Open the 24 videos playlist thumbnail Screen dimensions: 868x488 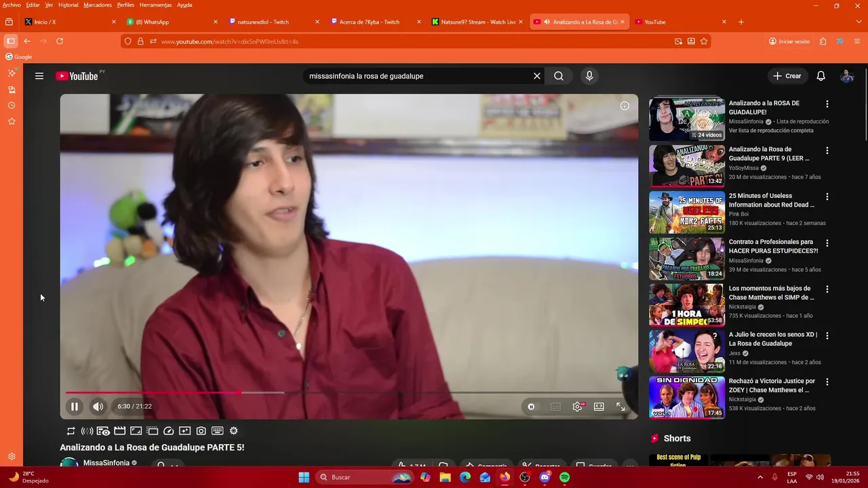(x=687, y=119)
